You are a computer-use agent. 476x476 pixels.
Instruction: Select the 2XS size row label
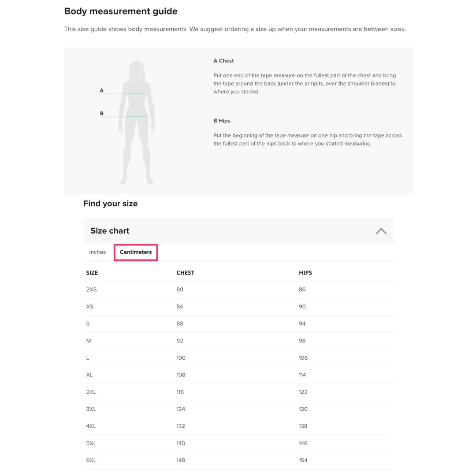(x=91, y=290)
